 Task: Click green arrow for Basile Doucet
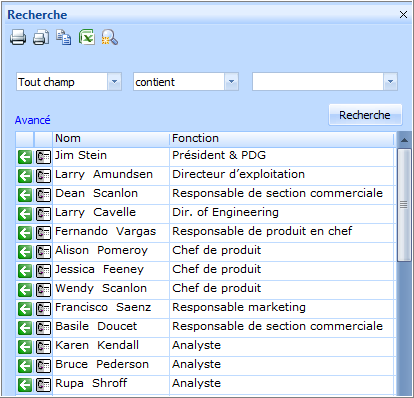(25, 328)
